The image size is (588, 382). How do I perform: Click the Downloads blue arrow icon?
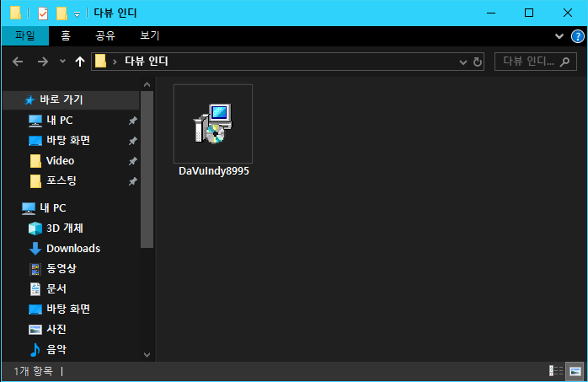click(x=35, y=249)
